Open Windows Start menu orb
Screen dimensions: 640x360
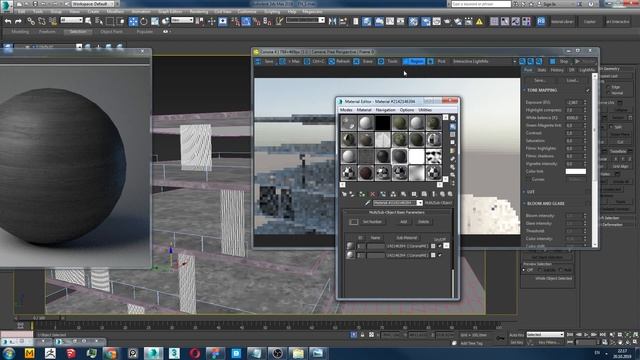coord(9,353)
